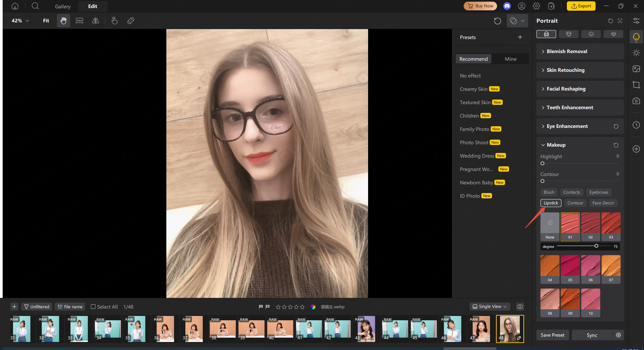Add photos with the filmstrip plus button
Viewport: 644px width, 350px height.
(x=14, y=307)
